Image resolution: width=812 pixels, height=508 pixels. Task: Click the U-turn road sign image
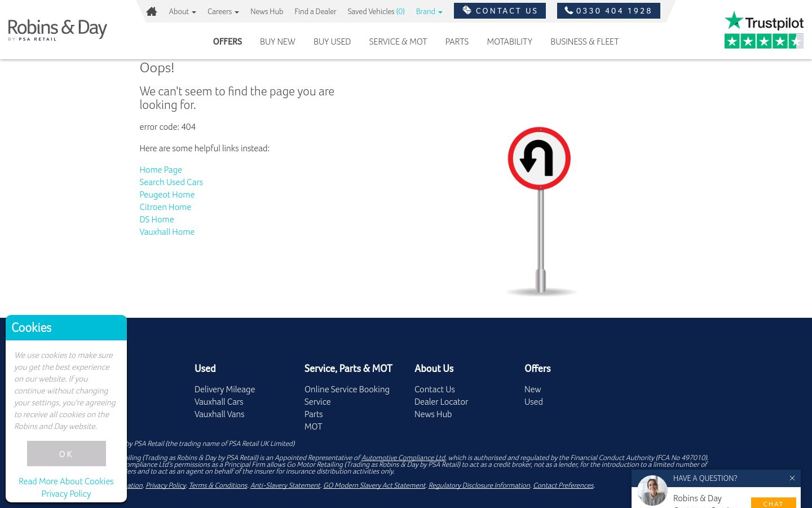pyautogui.click(x=540, y=211)
